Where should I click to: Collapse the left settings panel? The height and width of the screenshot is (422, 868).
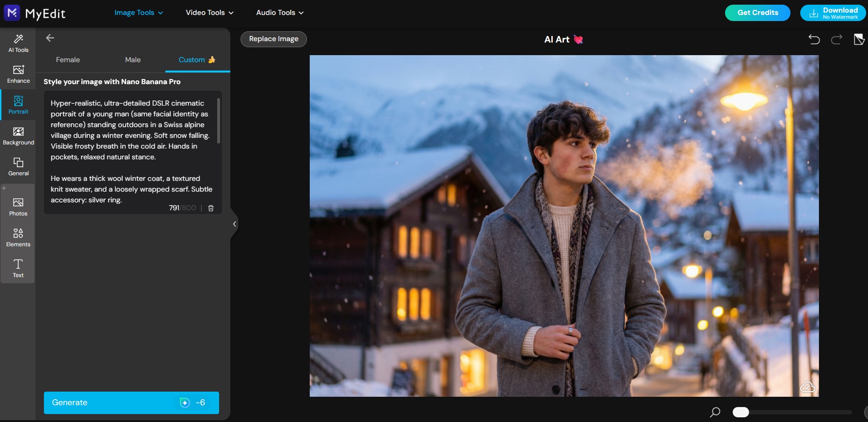234,224
